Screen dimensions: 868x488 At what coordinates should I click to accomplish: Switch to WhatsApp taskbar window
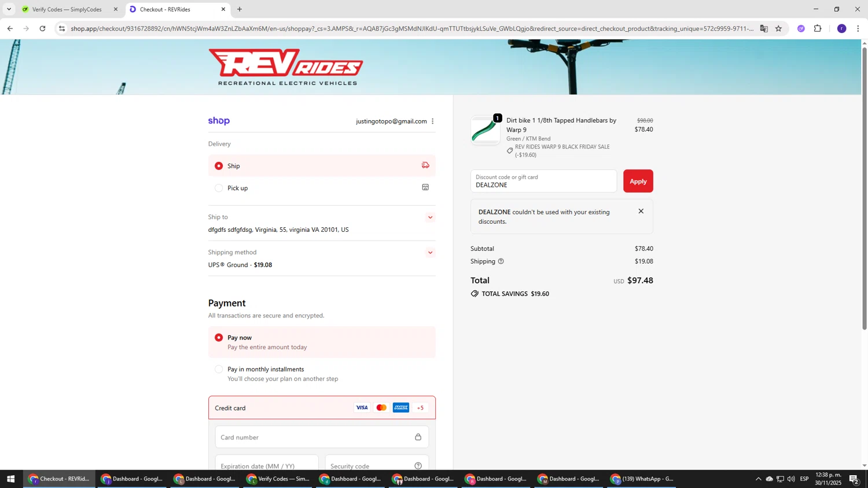point(641,479)
